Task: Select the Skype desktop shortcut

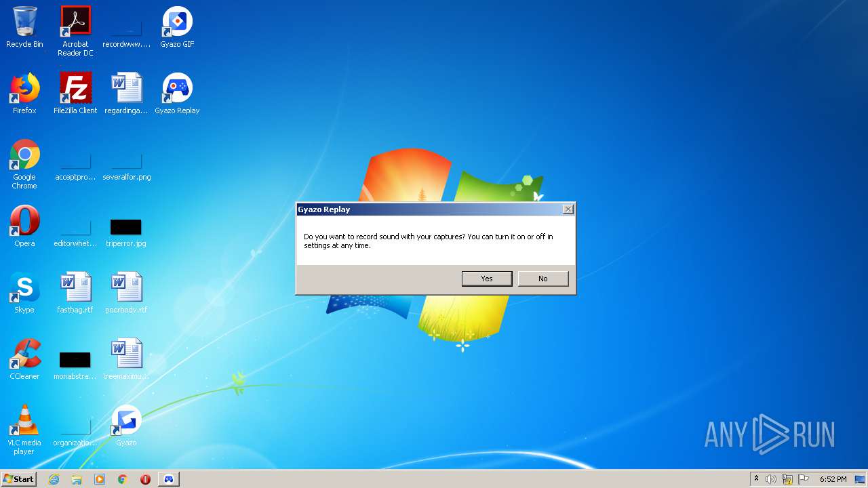Action: point(24,293)
